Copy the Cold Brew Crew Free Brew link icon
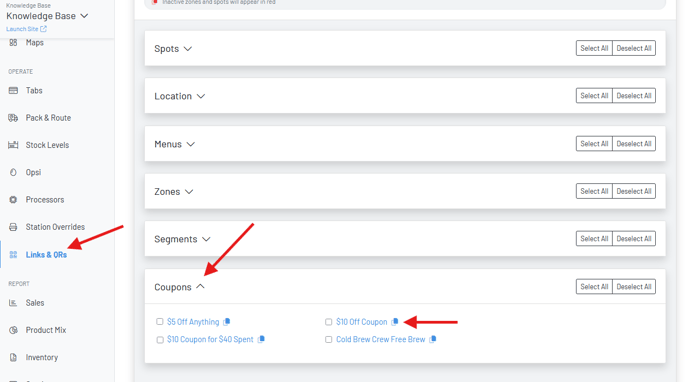Screen dimensions: 688x382 [433, 339]
